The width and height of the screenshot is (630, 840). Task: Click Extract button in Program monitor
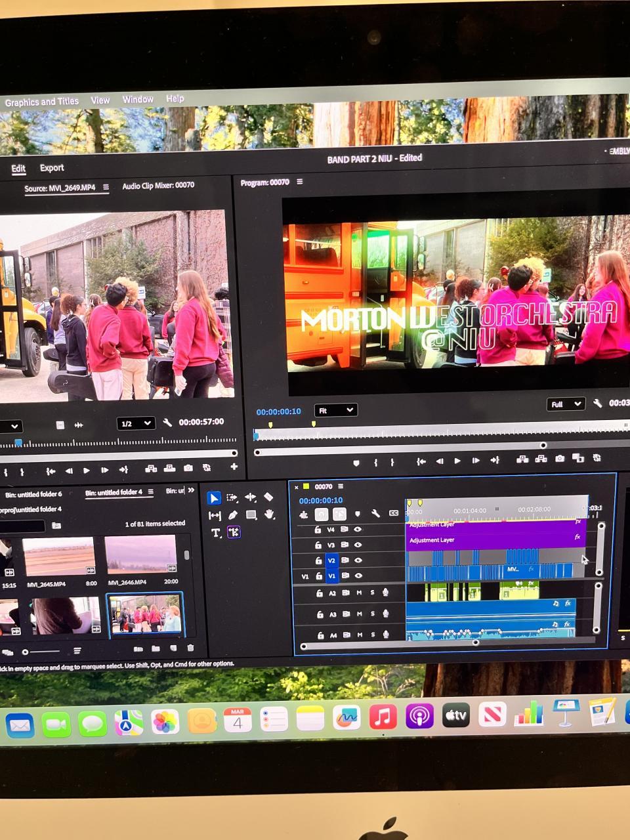click(x=541, y=459)
